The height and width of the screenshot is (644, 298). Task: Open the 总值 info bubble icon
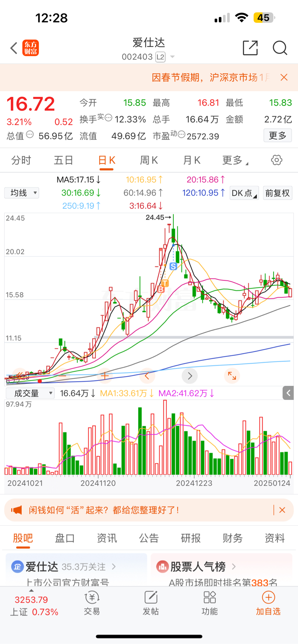[x=30, y=135]
